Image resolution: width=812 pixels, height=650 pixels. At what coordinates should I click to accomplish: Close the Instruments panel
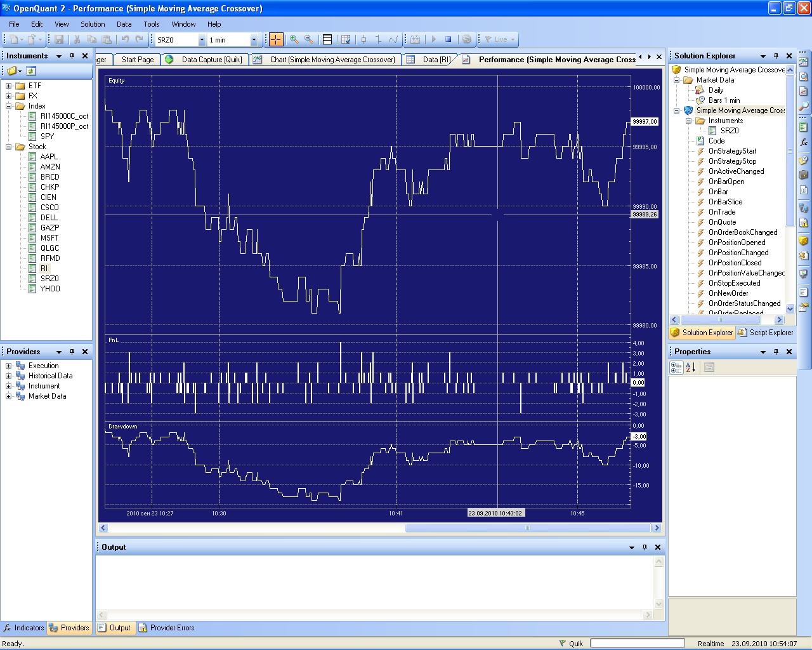pos(85,56)
